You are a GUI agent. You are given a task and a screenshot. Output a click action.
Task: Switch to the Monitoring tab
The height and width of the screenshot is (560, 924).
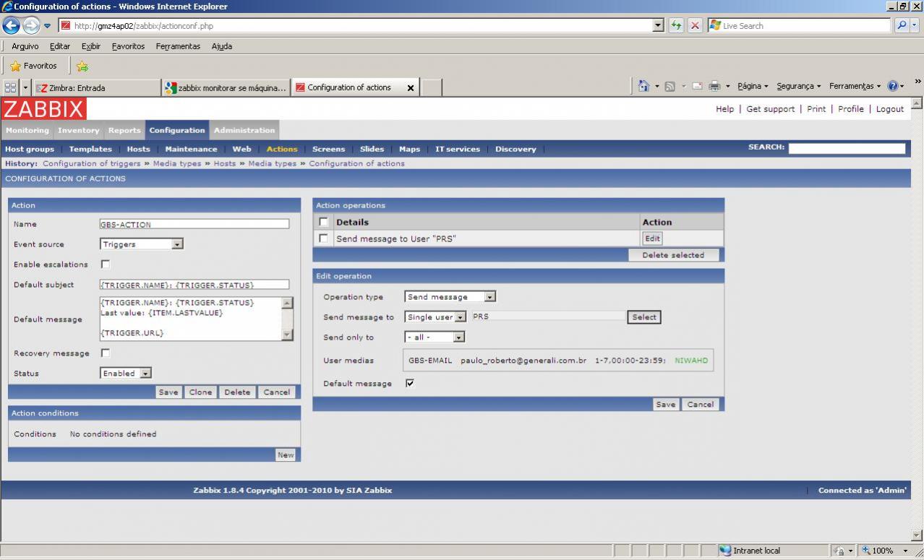pos(27,130)
